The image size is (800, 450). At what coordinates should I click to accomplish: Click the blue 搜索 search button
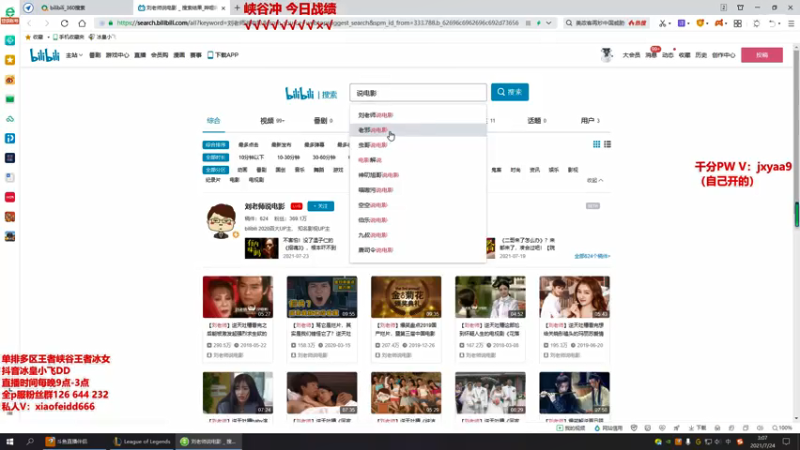509,92
